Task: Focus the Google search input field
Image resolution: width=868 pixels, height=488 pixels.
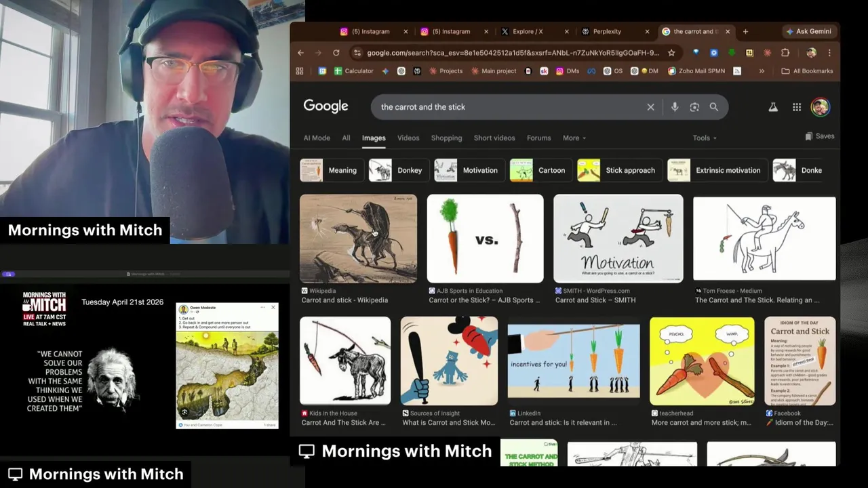Action: [509, 107]
